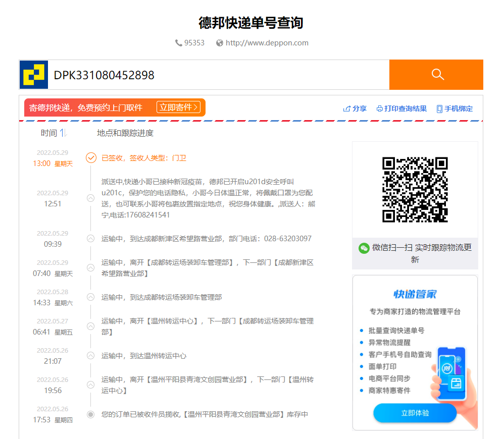This screenshot has width=504, height=439.
Task: Click the 批量查询快递单号 bullet item
Action: [x=396, y=331]
